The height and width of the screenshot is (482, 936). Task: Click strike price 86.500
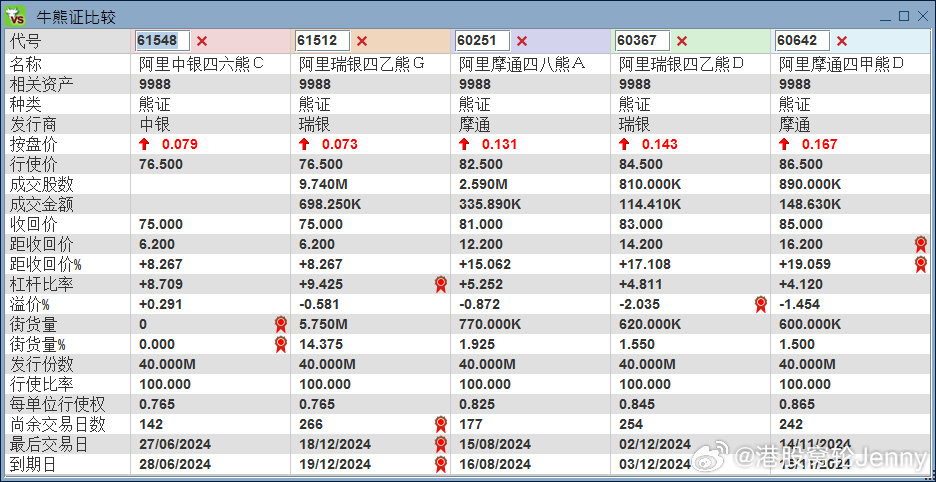[800, 164]
